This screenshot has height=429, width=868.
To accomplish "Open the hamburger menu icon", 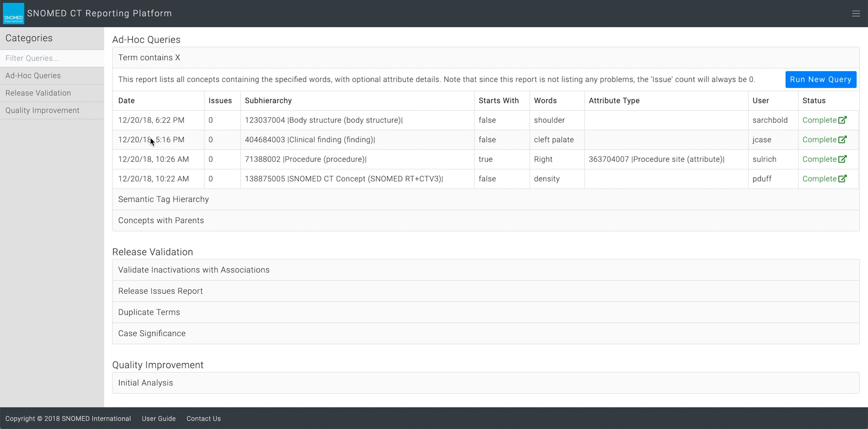I will click(856, 14).
